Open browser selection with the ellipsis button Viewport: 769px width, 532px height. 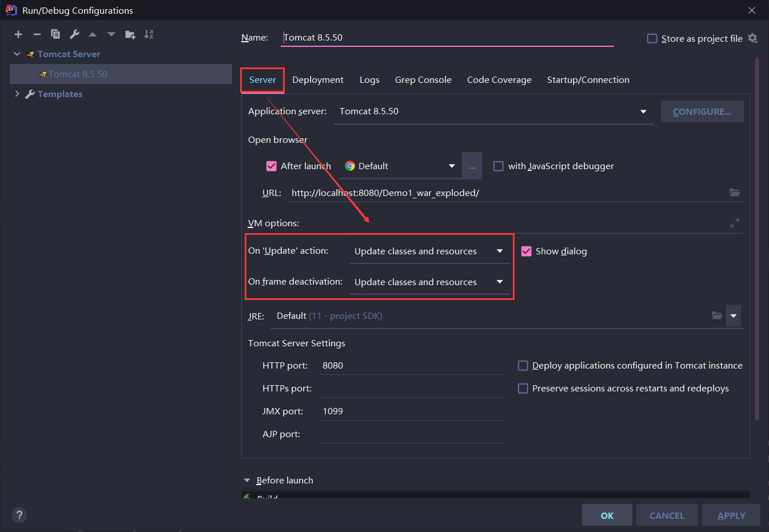click(472, 166)
